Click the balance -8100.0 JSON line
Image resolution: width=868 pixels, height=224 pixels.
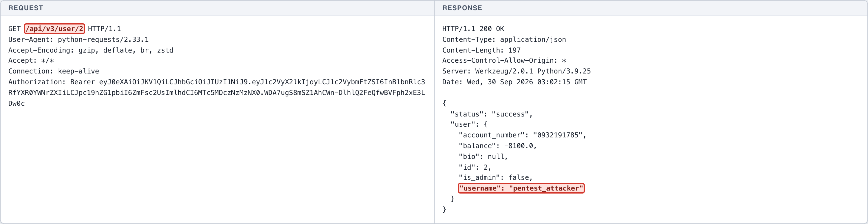498,146
